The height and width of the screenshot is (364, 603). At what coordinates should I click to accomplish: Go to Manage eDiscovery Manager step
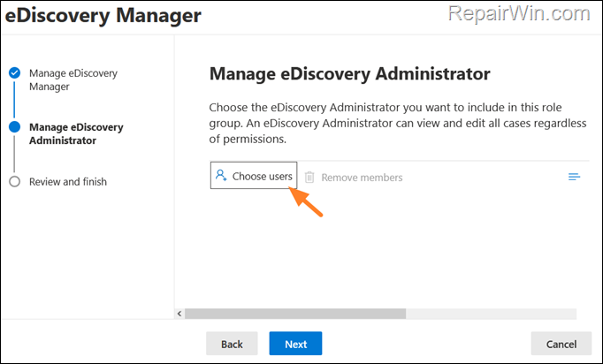pos(73,80)
